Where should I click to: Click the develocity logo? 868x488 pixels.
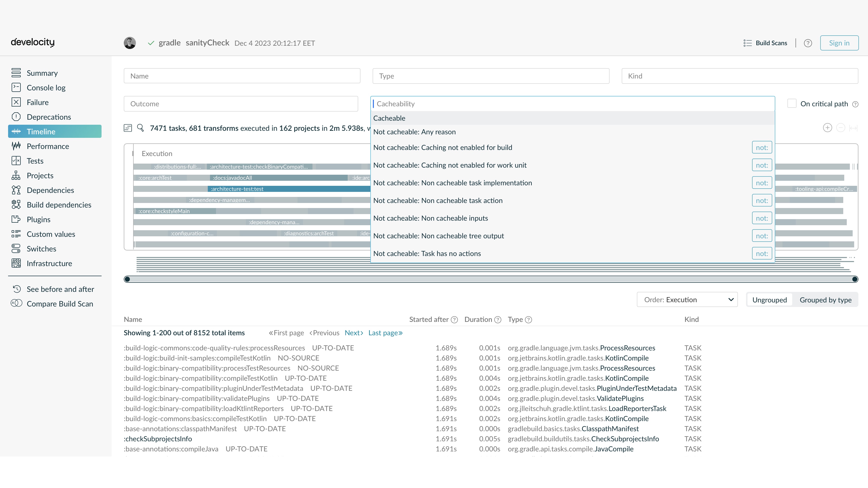(x=33, y=42)
